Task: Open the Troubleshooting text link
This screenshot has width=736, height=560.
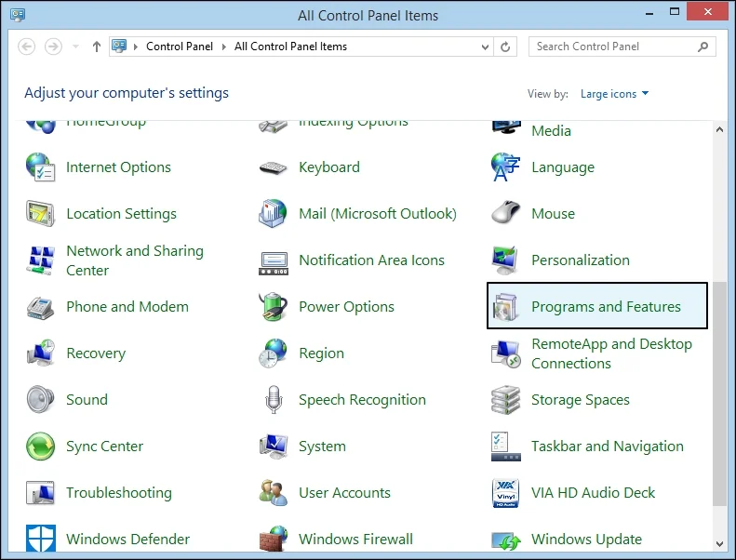Action: (119, 493)
